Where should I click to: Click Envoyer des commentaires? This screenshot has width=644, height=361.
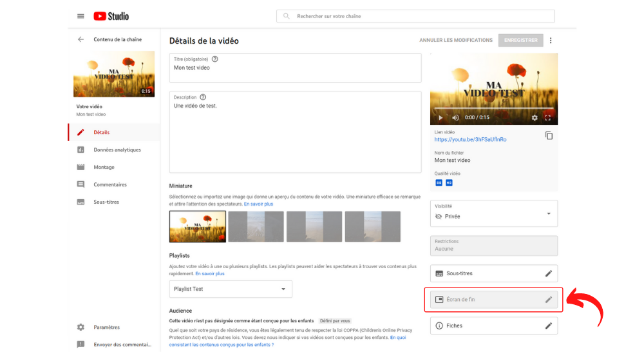122,344
